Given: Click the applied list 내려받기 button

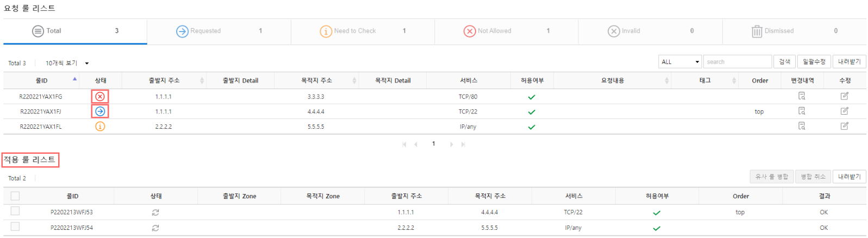Looking at the screenshot, I should coord(850,177).
